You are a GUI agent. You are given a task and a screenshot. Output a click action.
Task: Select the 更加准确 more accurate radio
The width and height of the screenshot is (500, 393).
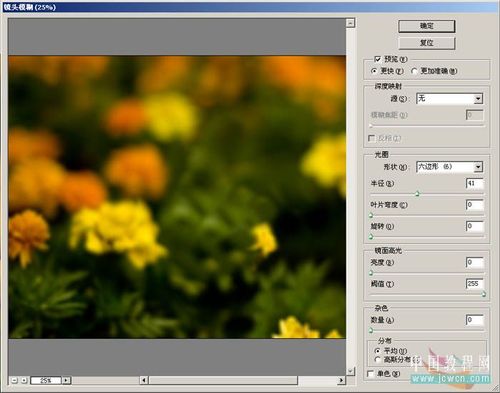414,71
